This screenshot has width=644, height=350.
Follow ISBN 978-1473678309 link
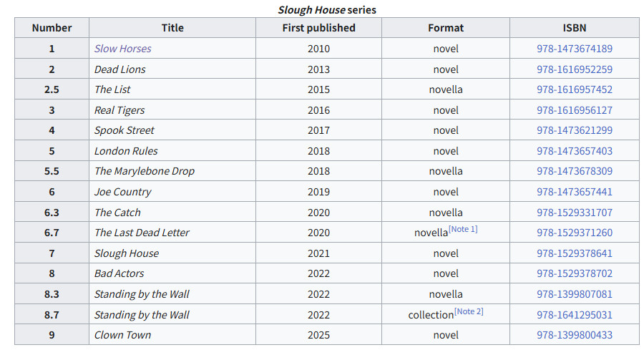tap(574, 171)
